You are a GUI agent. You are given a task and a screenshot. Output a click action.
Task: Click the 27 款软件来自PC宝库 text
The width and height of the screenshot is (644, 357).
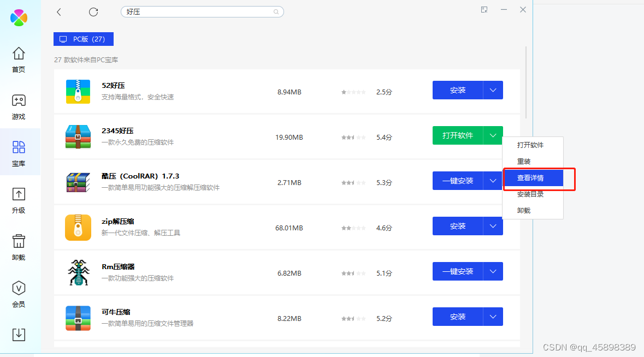coord(86,60)
